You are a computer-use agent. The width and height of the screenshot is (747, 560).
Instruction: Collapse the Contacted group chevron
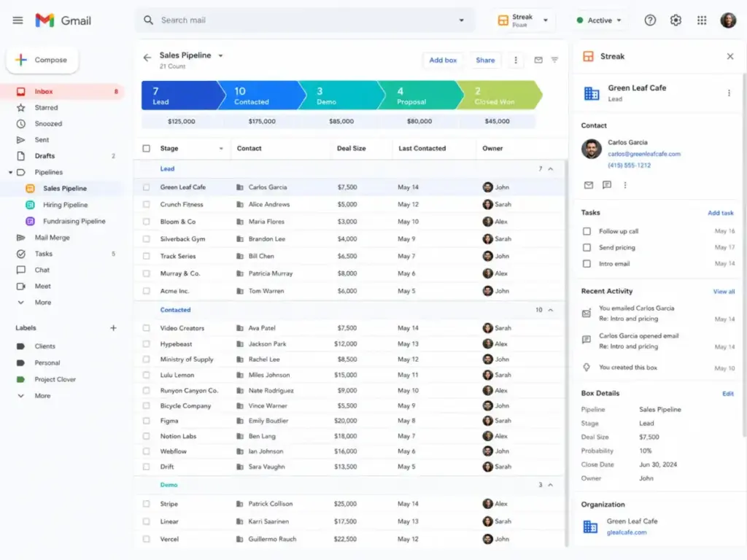click(x=551, y=310)
